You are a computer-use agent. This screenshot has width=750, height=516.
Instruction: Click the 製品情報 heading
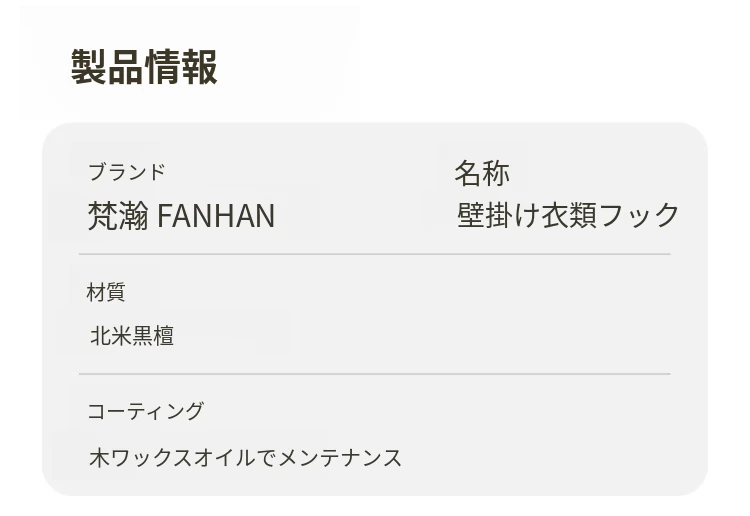(x=144, y=67)
